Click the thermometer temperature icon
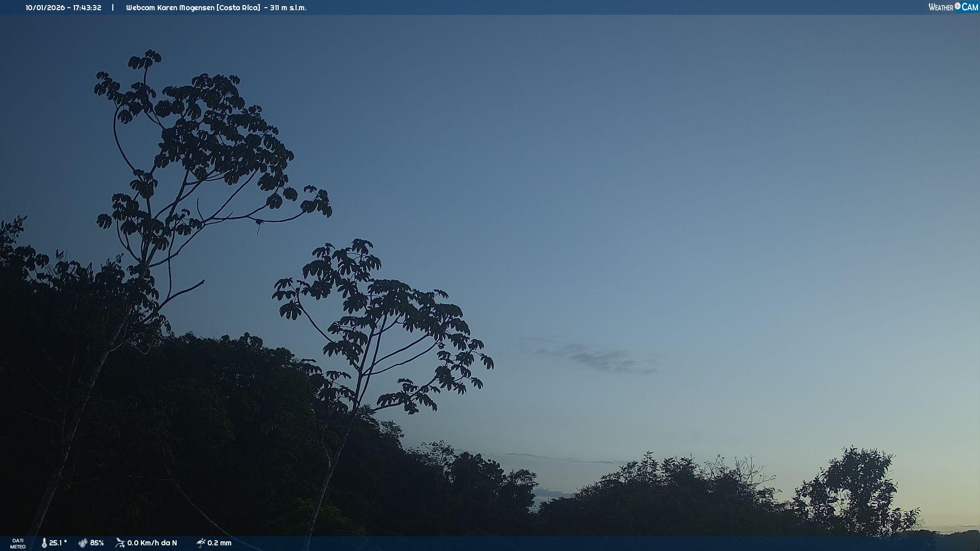Viewport: 980px width, 551px height. 44,543
